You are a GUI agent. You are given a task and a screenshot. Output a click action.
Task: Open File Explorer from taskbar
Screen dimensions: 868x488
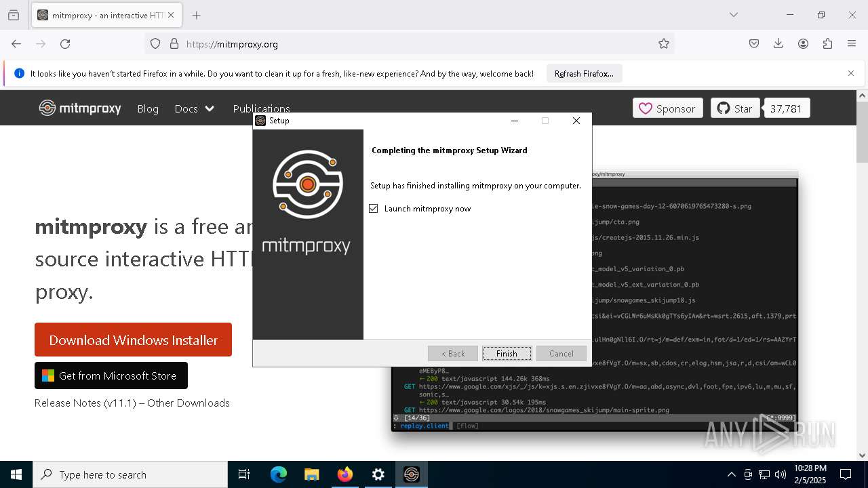point(311,474)
